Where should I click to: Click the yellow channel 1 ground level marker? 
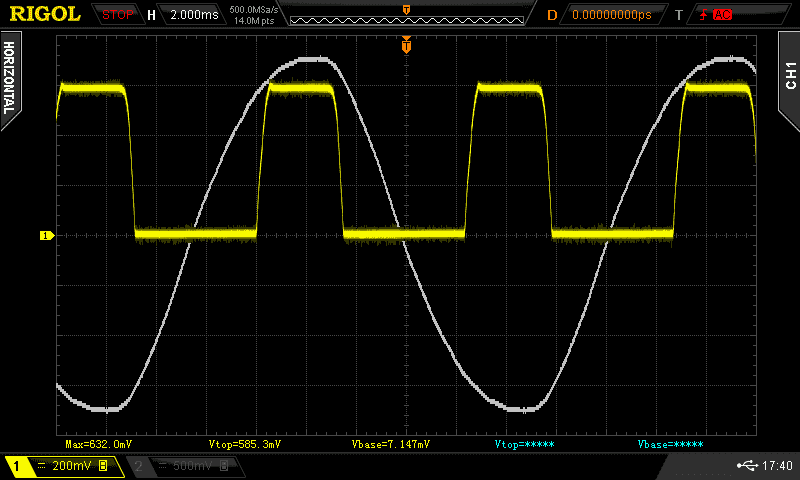click(46, 235)
